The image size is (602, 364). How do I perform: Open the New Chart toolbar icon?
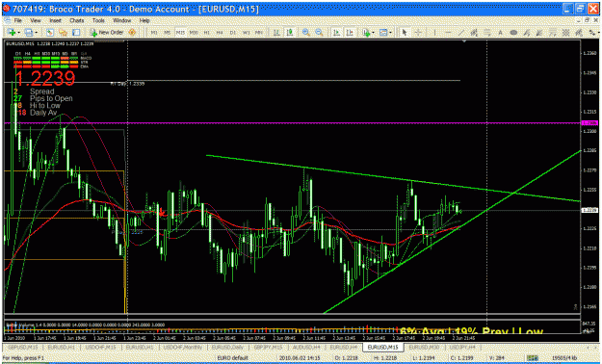click(11, 33)
